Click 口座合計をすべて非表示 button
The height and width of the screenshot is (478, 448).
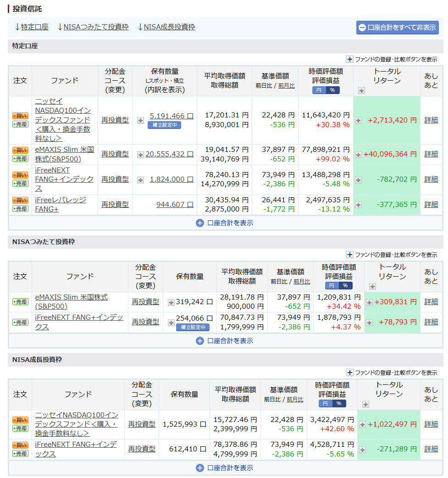point(397,28)
